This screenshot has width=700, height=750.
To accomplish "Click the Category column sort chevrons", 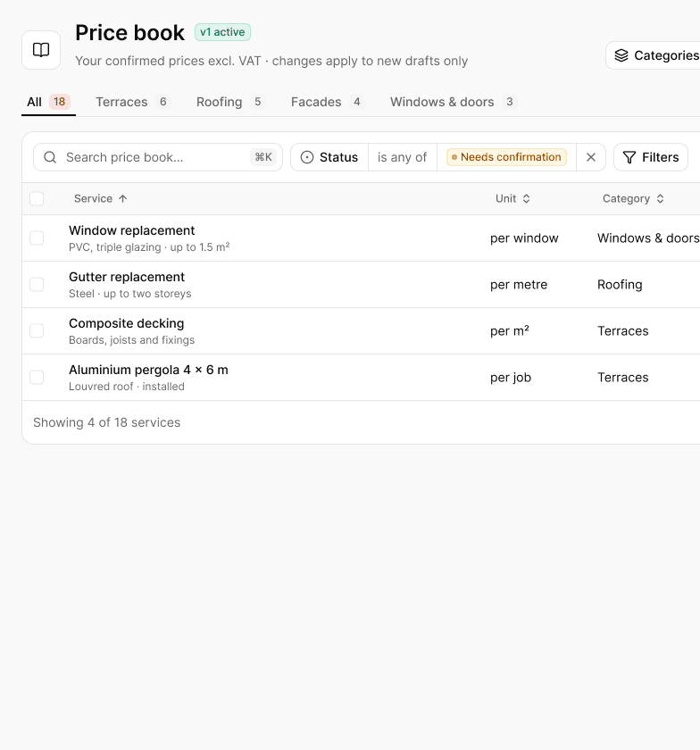I will [x=661, y=198].
